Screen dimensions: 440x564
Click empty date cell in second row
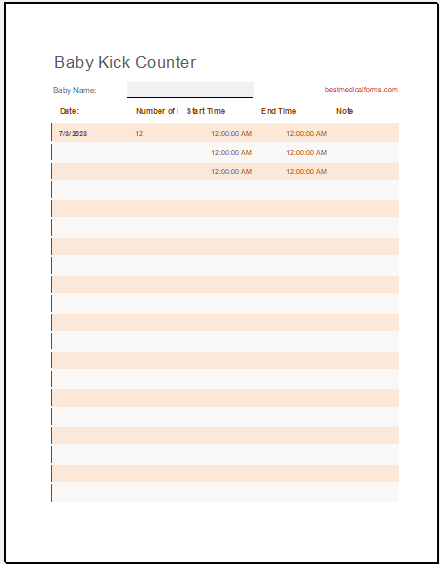click(91, 153)
